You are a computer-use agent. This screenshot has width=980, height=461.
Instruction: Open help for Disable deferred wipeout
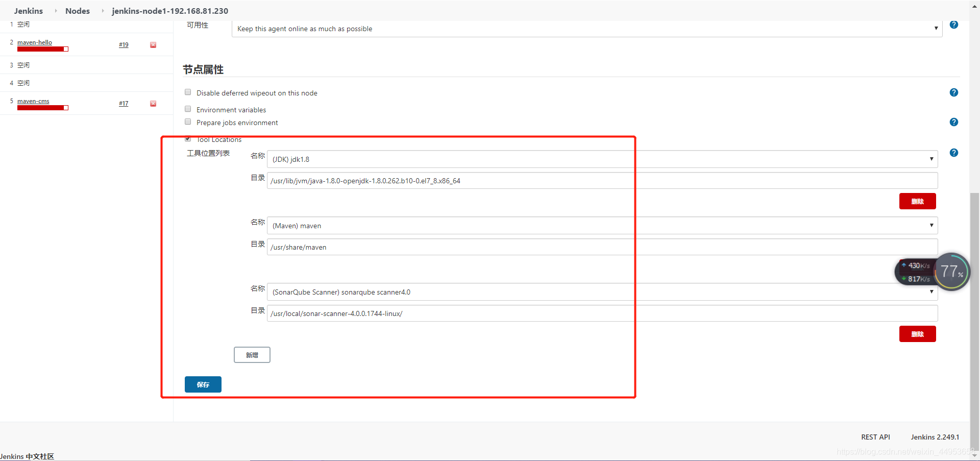(x=953, y=92)
